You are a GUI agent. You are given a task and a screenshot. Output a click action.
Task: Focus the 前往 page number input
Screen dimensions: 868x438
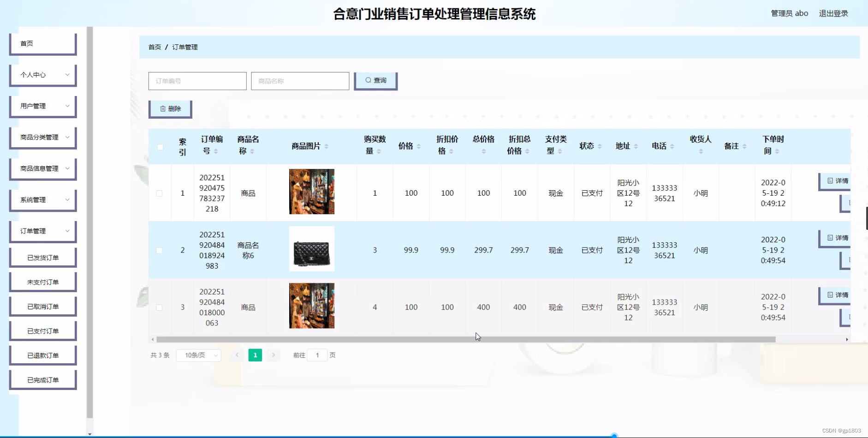317,355
